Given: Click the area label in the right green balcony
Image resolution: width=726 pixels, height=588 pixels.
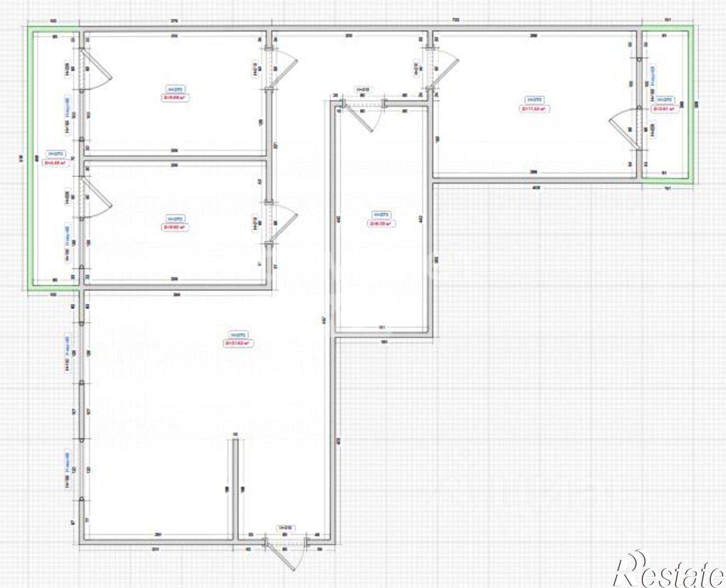Looking at the screenshot, I should pos(664,109).
